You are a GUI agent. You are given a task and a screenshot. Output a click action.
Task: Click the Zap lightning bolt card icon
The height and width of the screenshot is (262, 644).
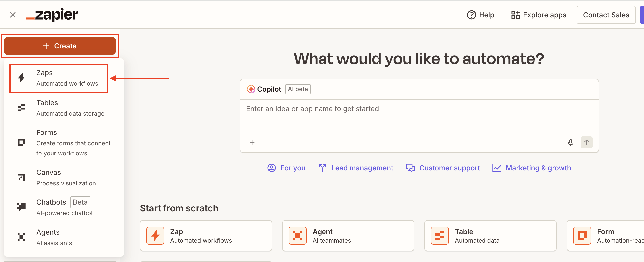point(155,235)
